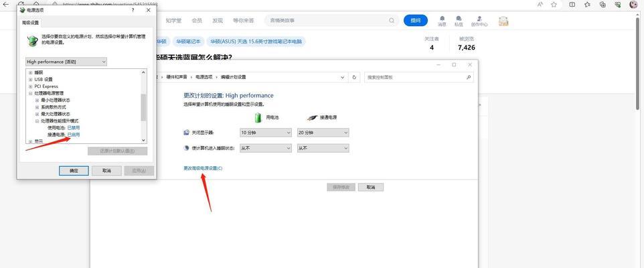Collapse 处理器性能提升模式 node

point(37,121)
